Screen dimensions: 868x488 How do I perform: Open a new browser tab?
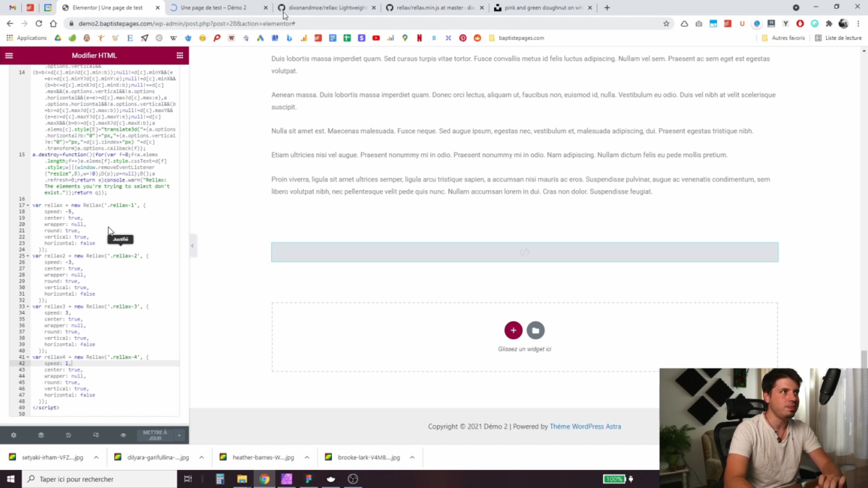pos(607,7)
